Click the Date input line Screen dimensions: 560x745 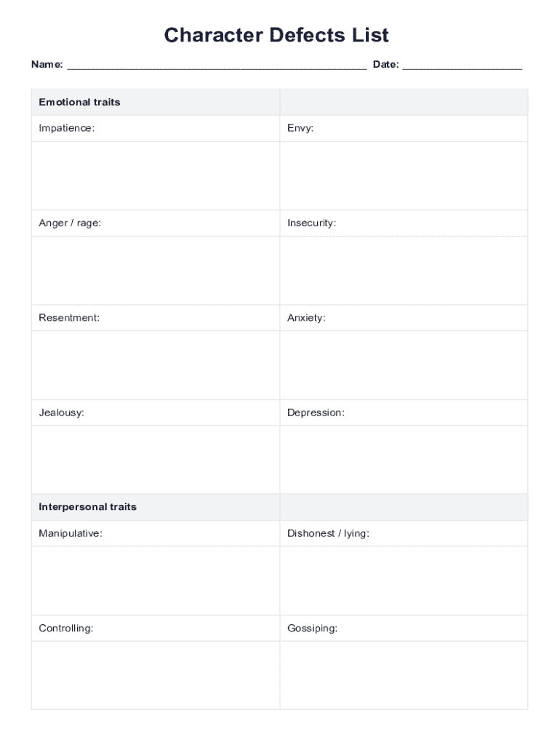click(462, 65)
